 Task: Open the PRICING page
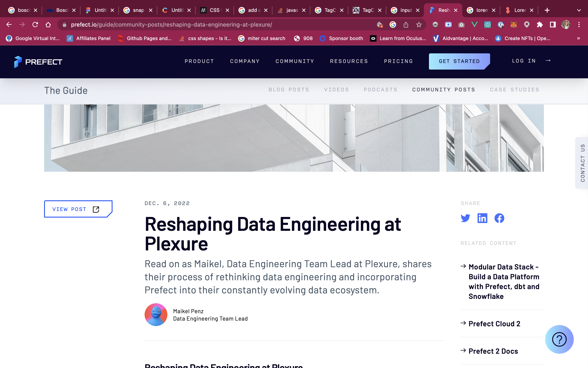pos(399,61)
